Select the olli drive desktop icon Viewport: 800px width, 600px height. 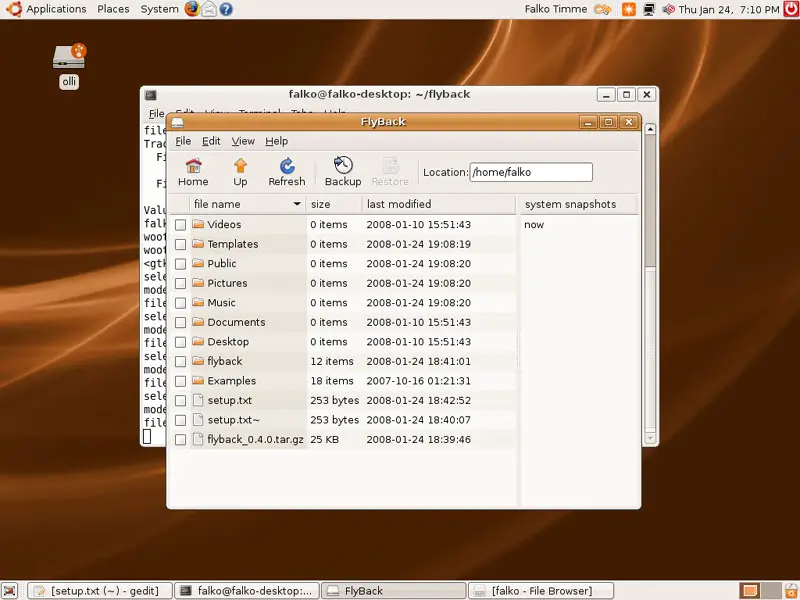(x=69, y=57)
